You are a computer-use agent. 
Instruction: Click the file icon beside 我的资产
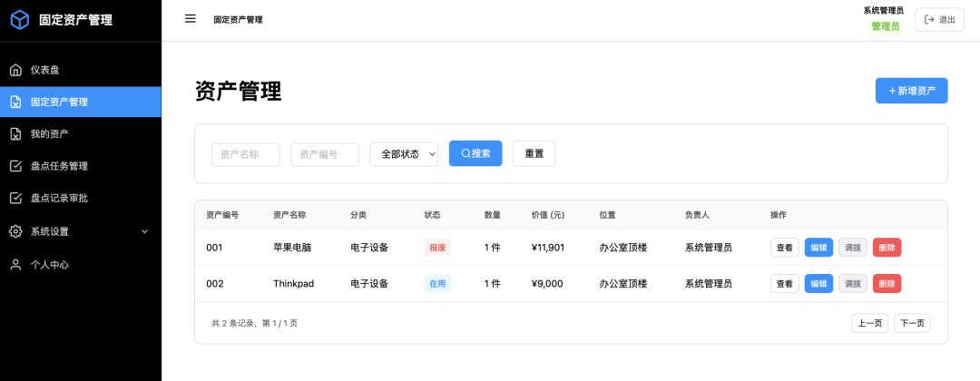pyautogui.click(x=16, y=133)
